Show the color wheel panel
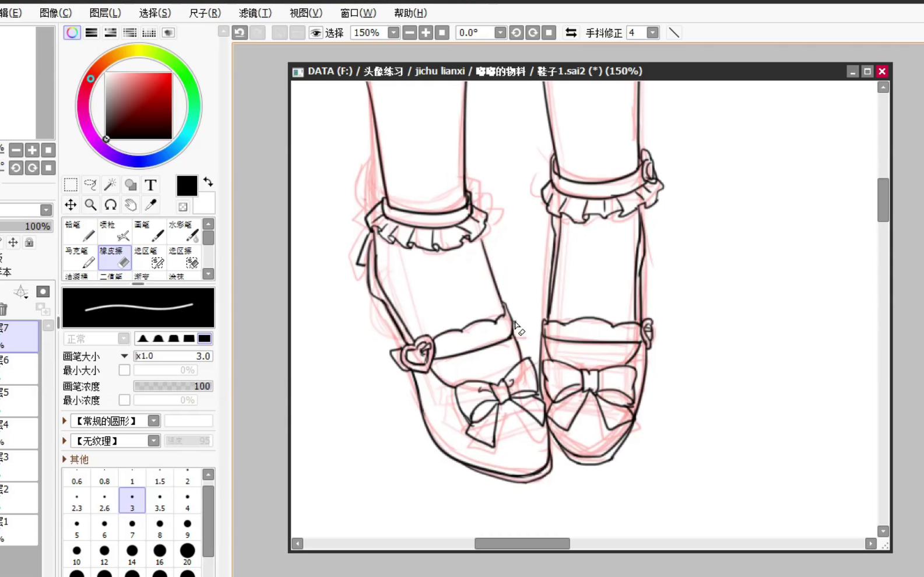Screen dimensions: 924x577 pyautogui.click(x=72, y=33)
